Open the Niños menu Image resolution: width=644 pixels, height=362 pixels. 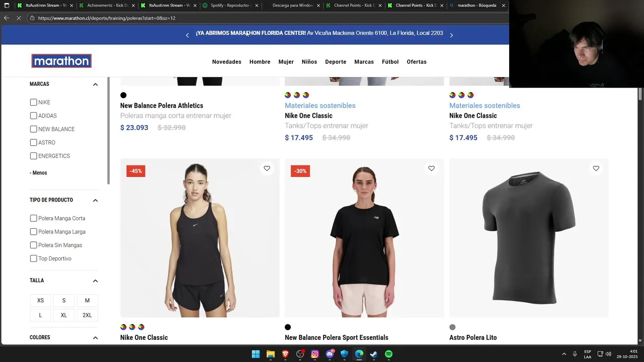[x=309, y=62]
